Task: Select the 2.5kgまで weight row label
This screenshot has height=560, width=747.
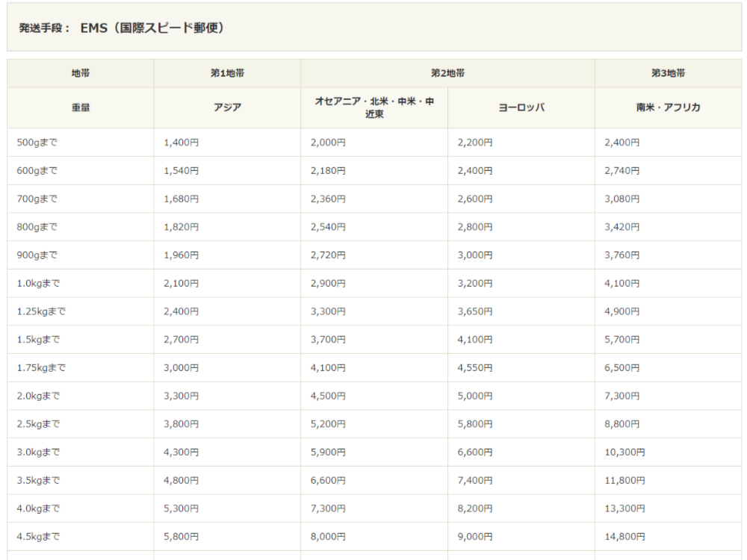Action: click(x=39, y=424)
